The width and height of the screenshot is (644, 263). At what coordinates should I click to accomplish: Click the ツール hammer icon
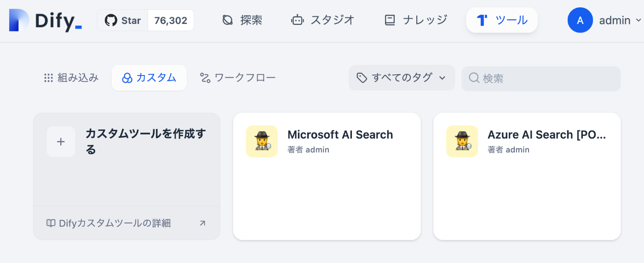(x=482, y=20)
